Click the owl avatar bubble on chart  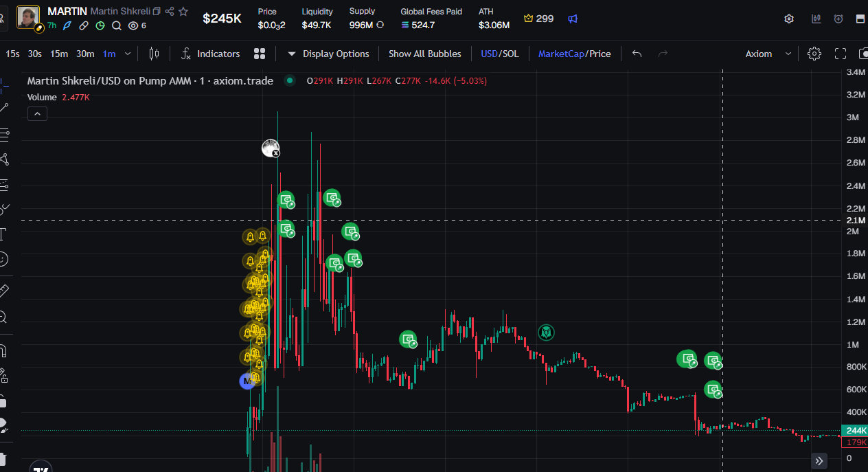pos(546,333)
